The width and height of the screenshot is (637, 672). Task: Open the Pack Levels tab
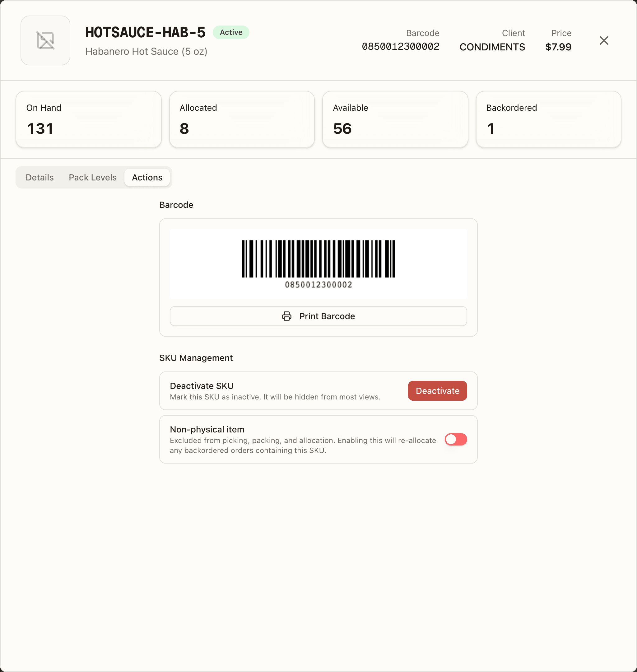coord(92,177)
